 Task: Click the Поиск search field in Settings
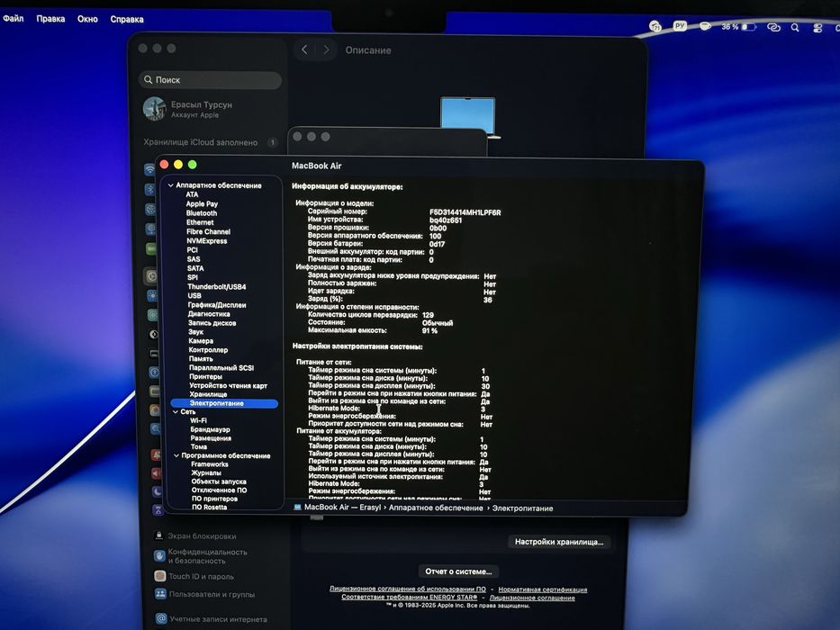[x=210, y=80]
